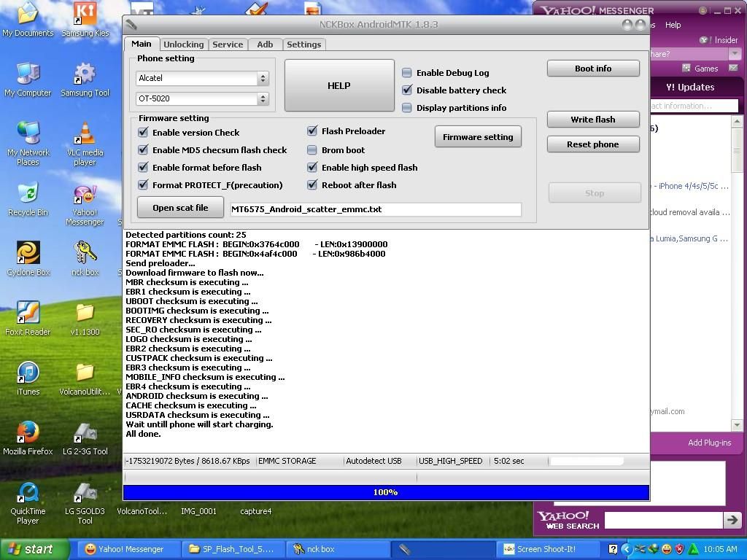The image size is (747, 560).
Task: Click the scatter file path field
Action: (375, 209)
